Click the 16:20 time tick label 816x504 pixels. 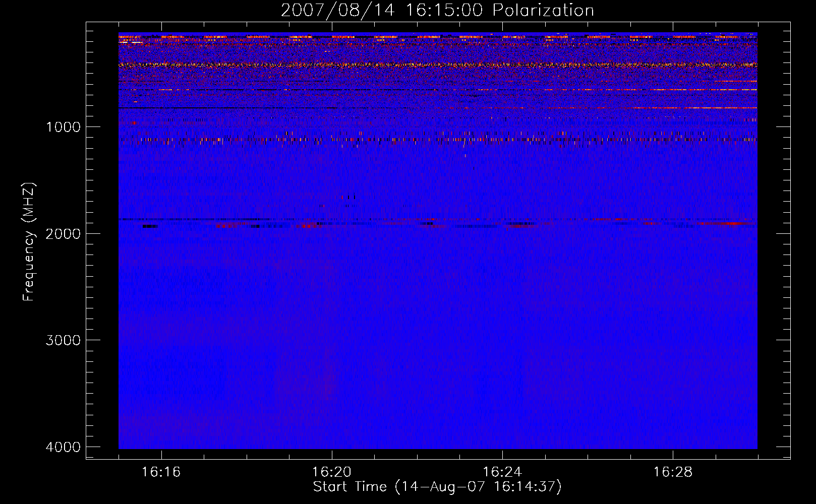tap(332, 472)
